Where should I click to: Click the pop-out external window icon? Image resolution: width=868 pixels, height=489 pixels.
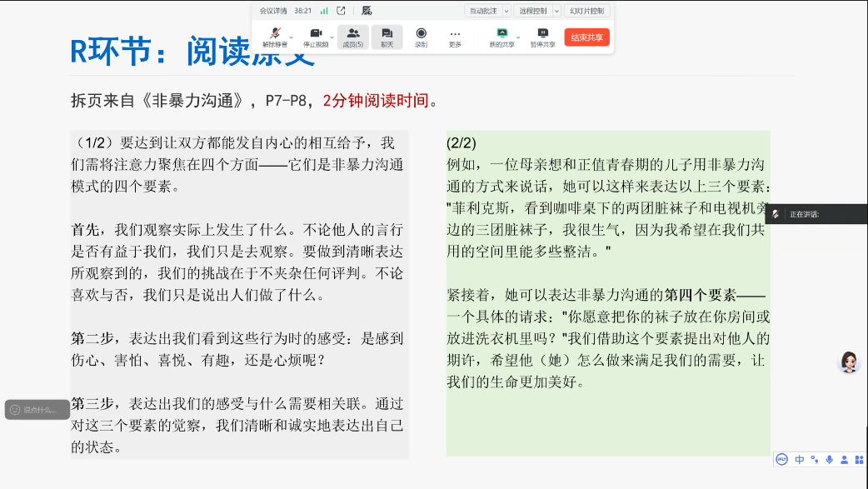tap(341, 11)
